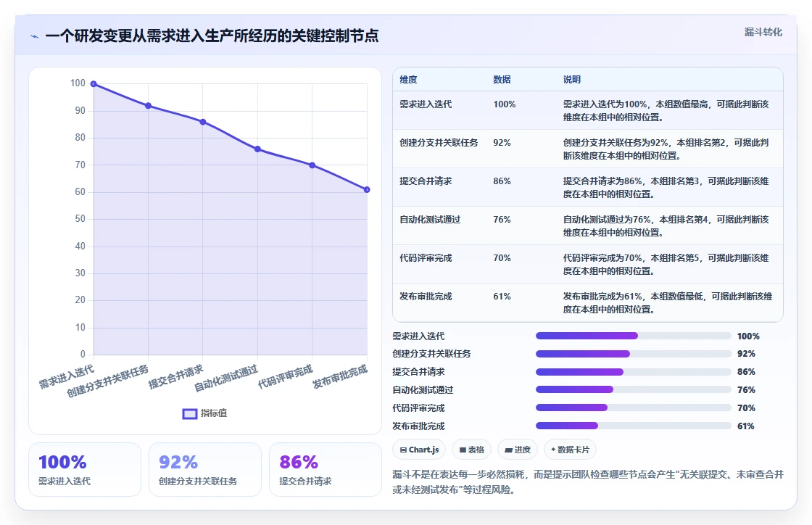Image resolution: width=812 pixels, height=525 pixels.
Task: Open the 86% 提交合并请求 stat card
Action: tap(326, 470)
